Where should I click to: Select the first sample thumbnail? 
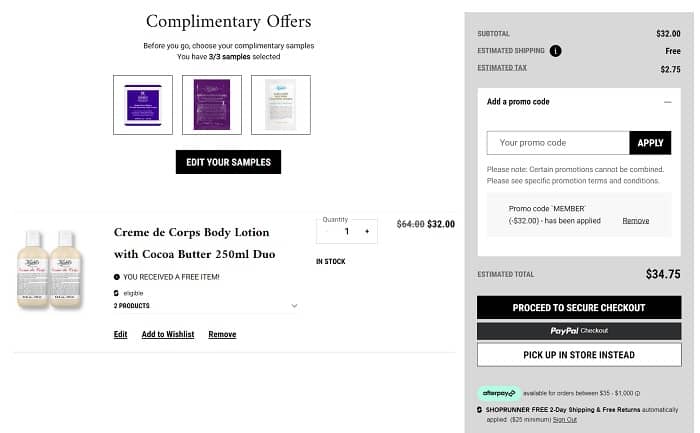coord(143,105)
